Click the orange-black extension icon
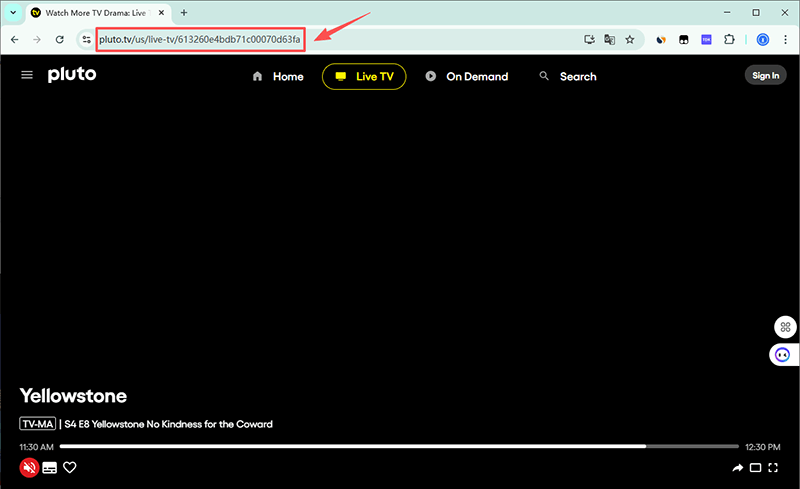The width and height of the screenshot is (800, 489). tap(661, 39)
